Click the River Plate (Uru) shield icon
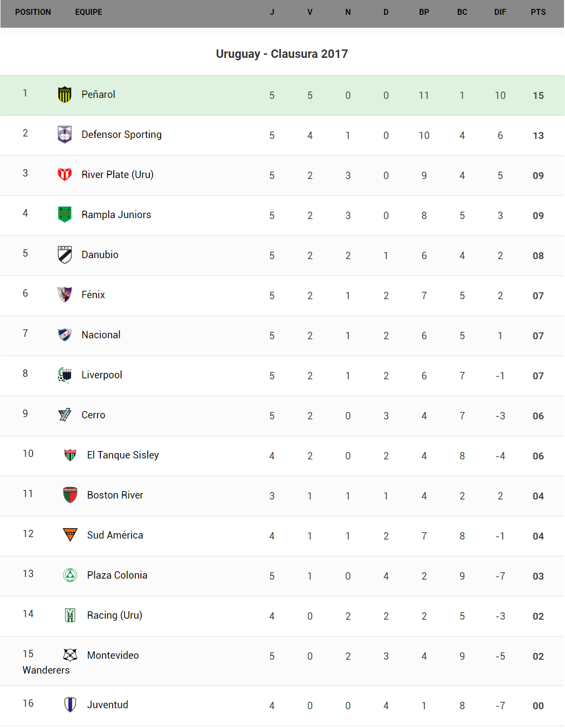The width and height of the screenshot is (565, 728). 65,175
